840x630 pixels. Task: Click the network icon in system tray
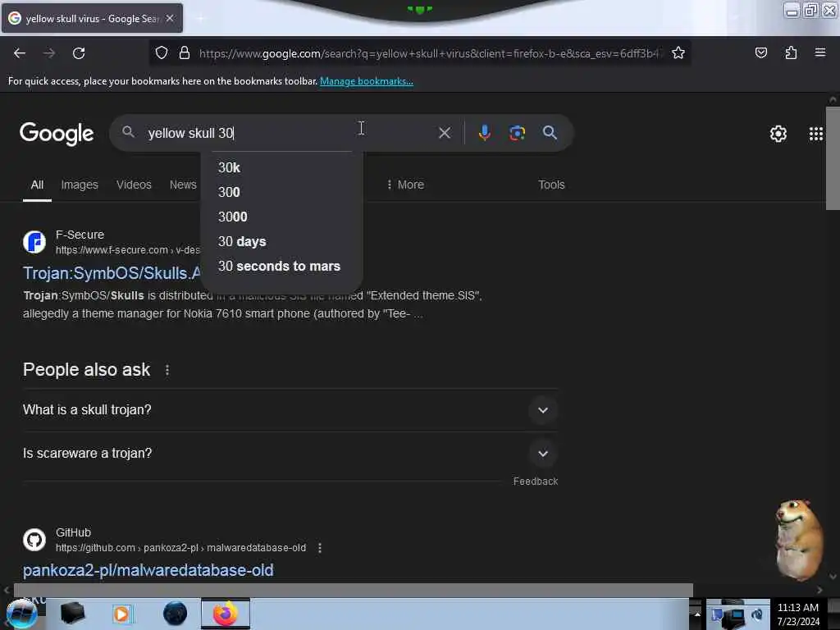[735, 617]
